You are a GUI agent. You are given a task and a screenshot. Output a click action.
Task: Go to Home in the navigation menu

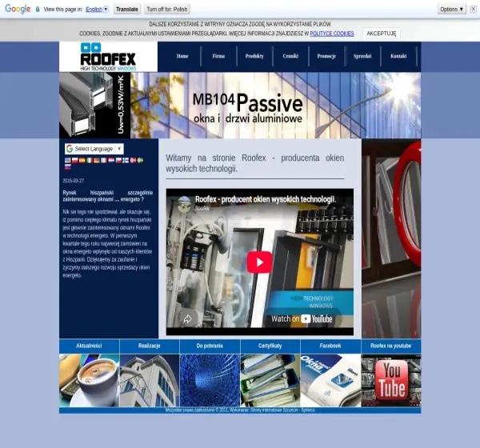tap(182, 56)
